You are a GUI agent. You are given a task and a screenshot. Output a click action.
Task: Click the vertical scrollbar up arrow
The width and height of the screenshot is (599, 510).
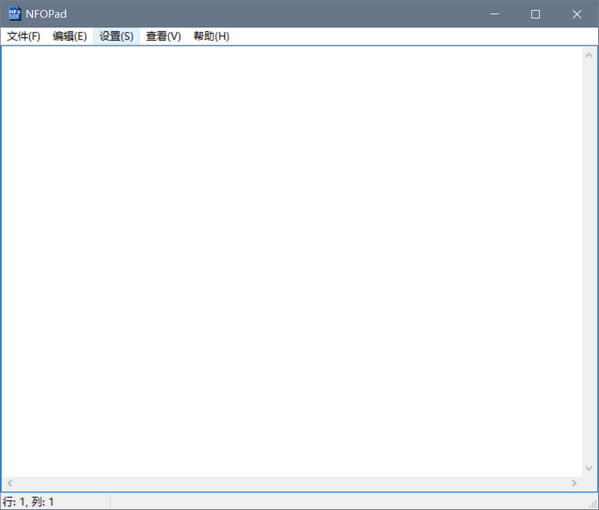(589, 55)
